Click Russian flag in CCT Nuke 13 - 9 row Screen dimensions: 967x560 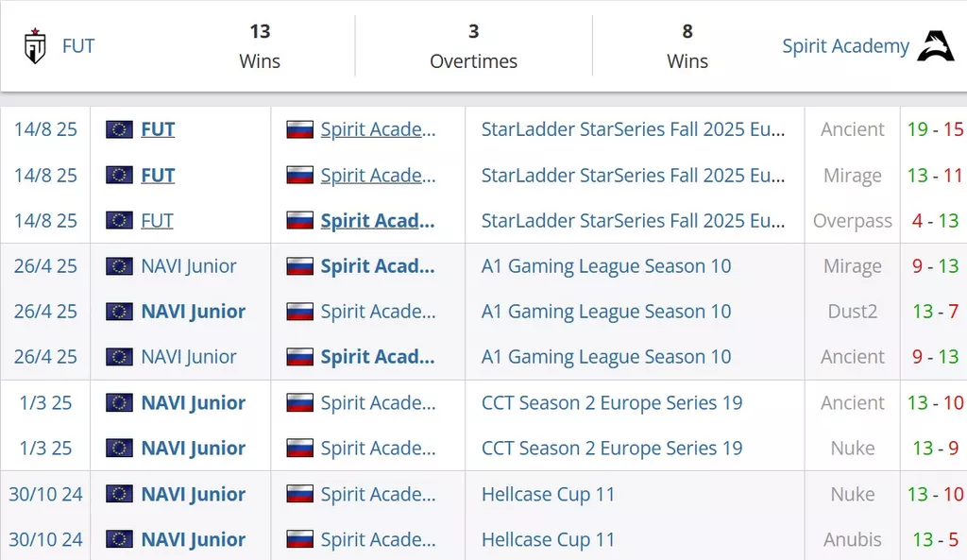click(299, 449)
